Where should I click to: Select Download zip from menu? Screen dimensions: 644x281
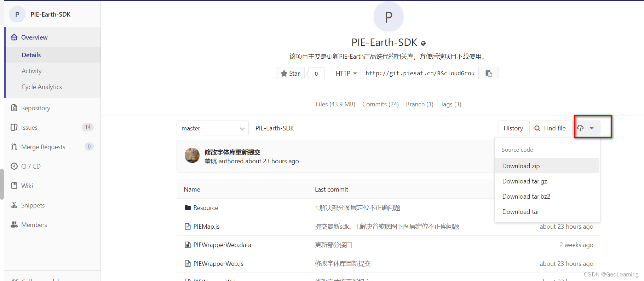(x=547, y=166)
